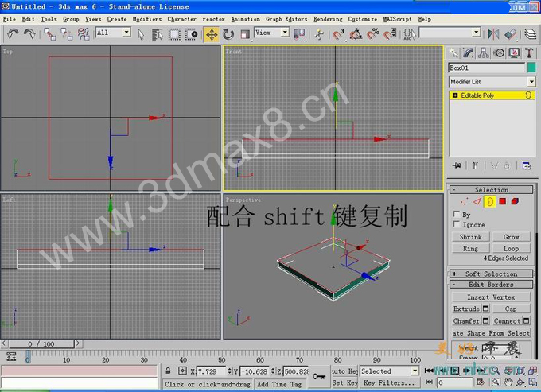This screenshot has width=541, height=392.
Task: Open the Modifiers menu
Action: [147, 19]
